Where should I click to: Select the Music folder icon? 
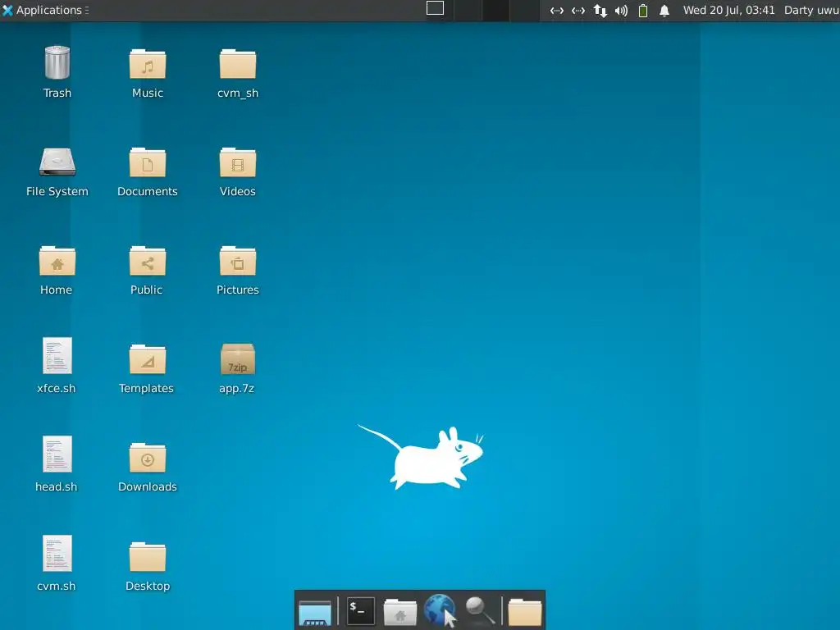[148, 64]
